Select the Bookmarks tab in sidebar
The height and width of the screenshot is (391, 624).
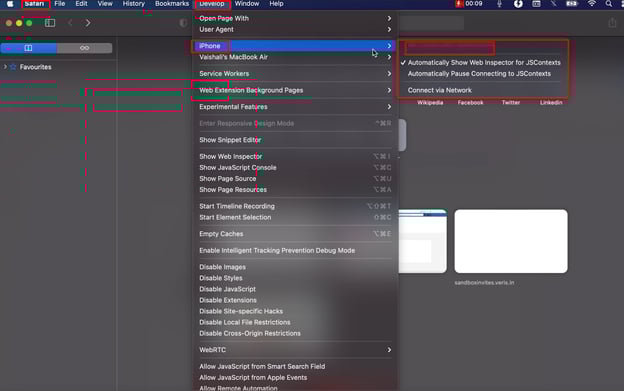pyautogui.click(x=29, y=48)
